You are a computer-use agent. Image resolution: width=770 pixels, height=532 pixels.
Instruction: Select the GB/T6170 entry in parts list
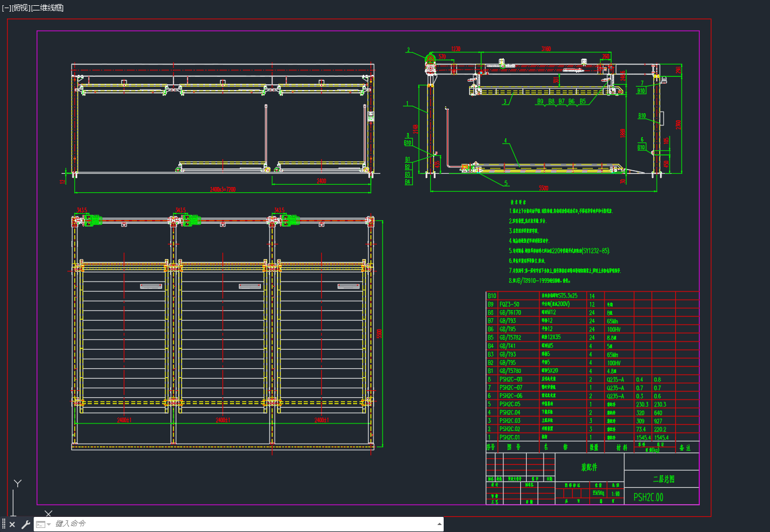pyautogui.click(x=510, y=312)
